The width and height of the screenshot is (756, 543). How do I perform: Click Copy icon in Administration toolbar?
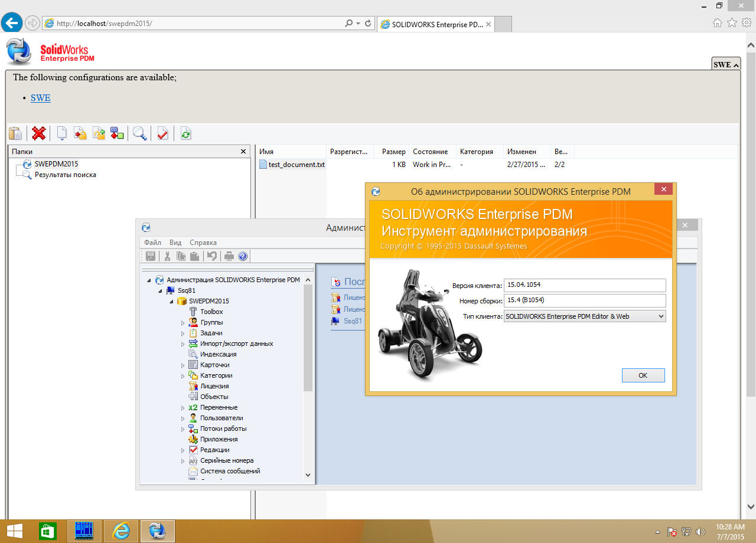[x=181, y=256]
